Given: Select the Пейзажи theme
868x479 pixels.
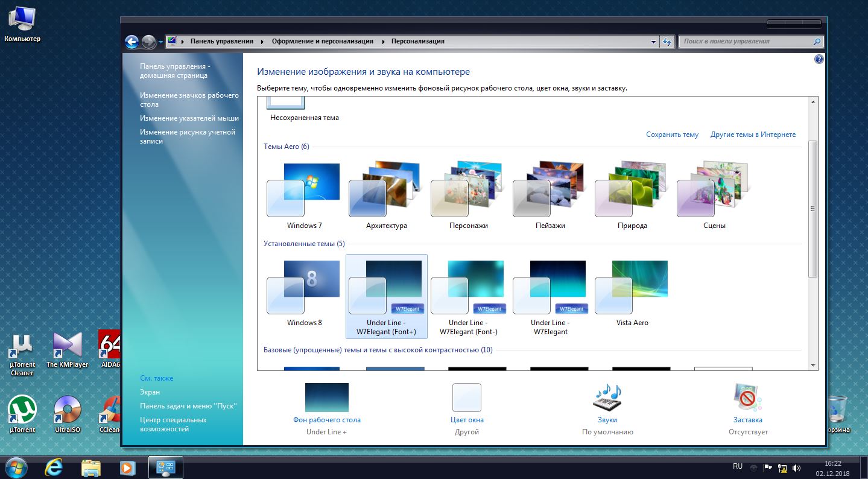Looking at the screenshot, I should point(551,195).
